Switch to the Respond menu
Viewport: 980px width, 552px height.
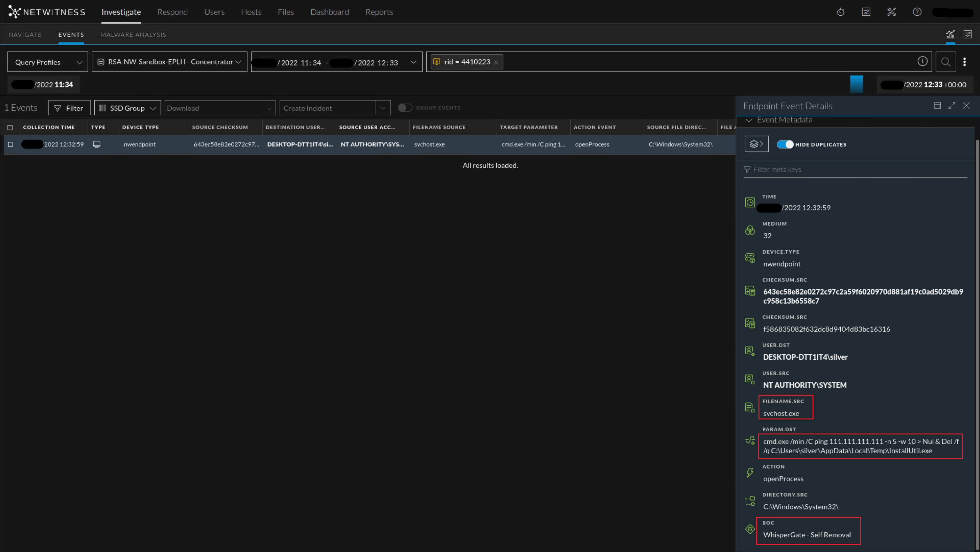pyautogui.click(x=172, y=12)
